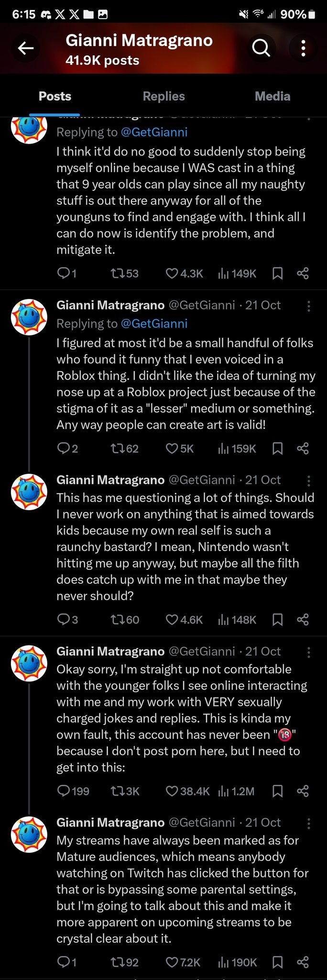Tap the @GetGianni link in the Roblox reply
327x980 pixels.
click(x=154, y=323)
